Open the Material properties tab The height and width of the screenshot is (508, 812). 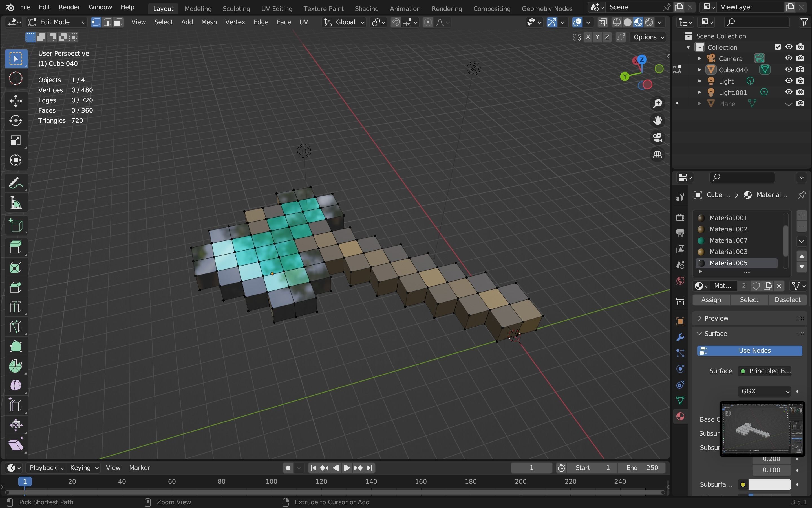pos(680,416)
